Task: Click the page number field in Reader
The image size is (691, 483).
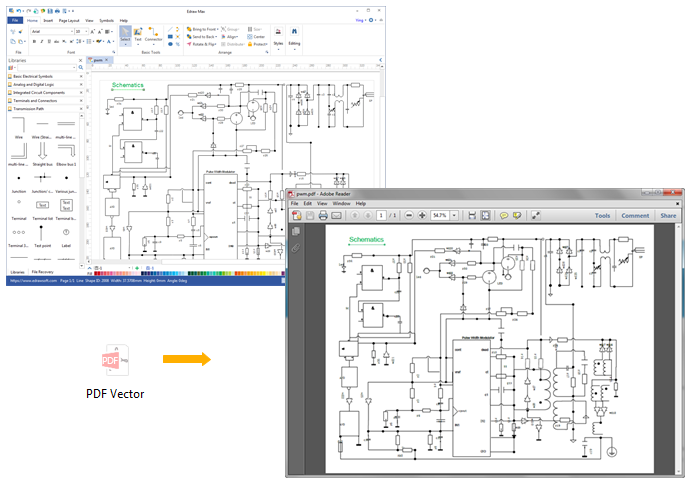Action: (381, 215)
